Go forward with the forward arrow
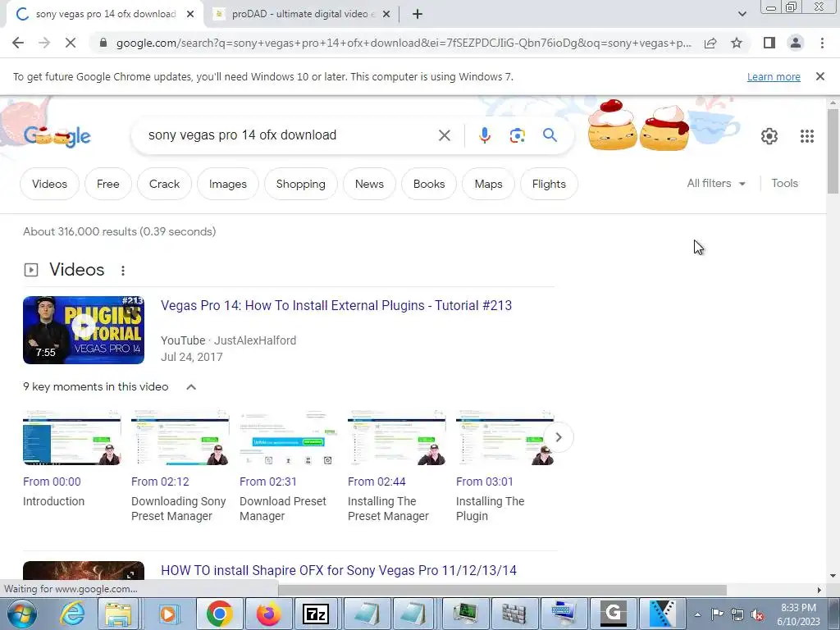The image size is (840, 630). [44, 43]
